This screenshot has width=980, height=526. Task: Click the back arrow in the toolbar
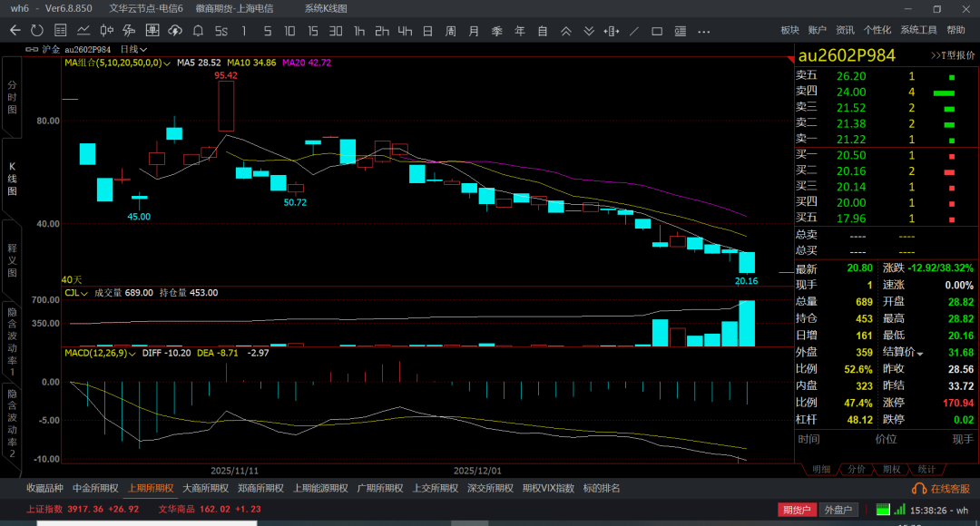click(15, 30)
